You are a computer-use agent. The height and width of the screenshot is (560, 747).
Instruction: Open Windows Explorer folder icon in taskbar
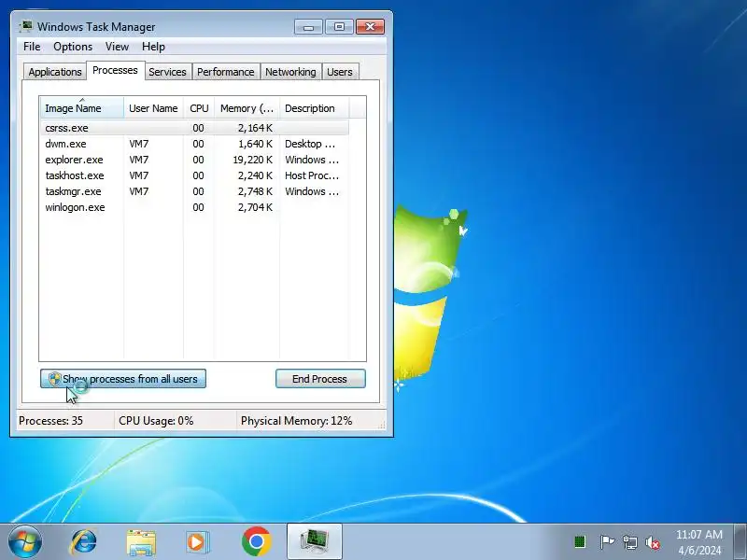[x=141, y=542]
